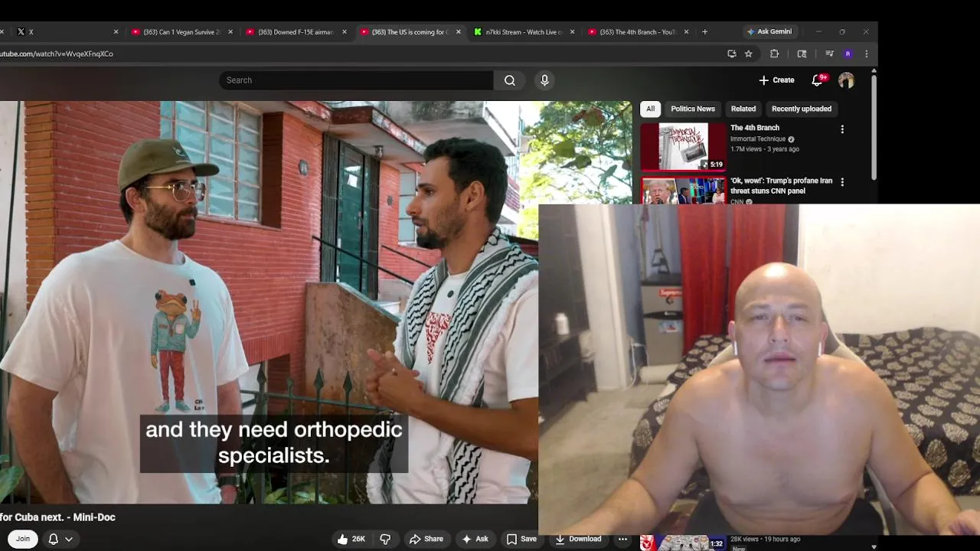The width and height of the screenshot is (980, 551).
Task: Open the 1:32 video thumbnail at bottom
Action: pyautogui.click(x=683, y=543)
